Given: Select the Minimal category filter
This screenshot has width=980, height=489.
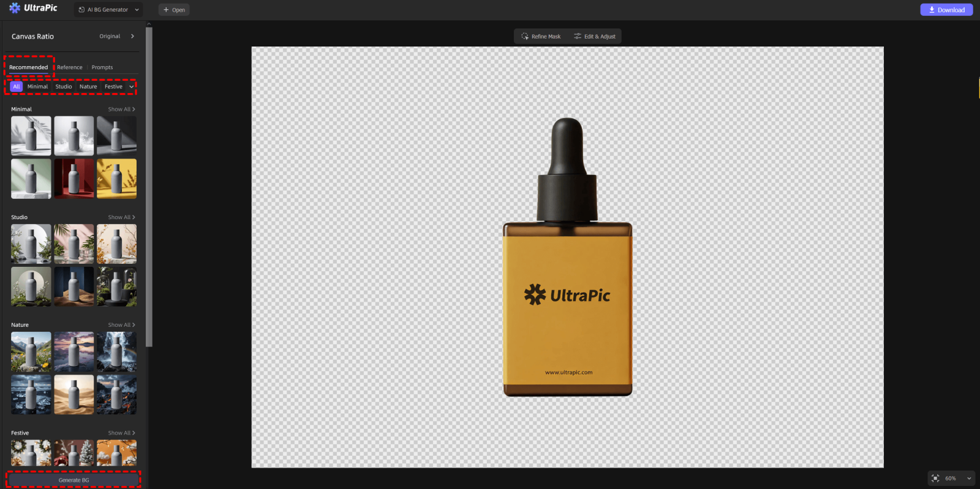Looking at the screenshot, I should tap(37, 87).
